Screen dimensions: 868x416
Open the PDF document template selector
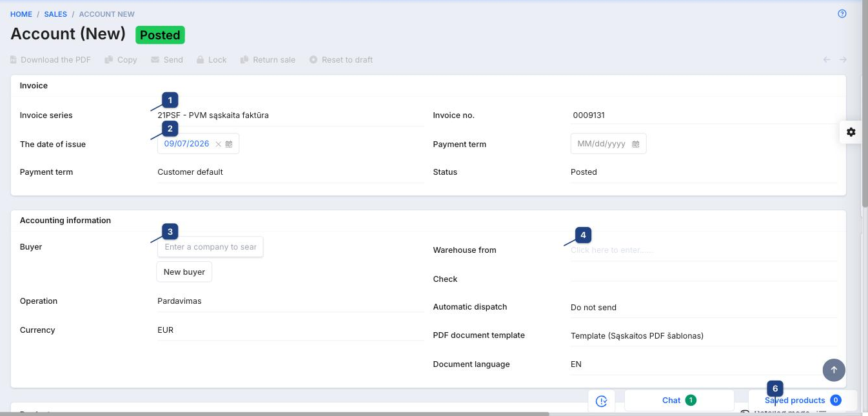(704, 336)
